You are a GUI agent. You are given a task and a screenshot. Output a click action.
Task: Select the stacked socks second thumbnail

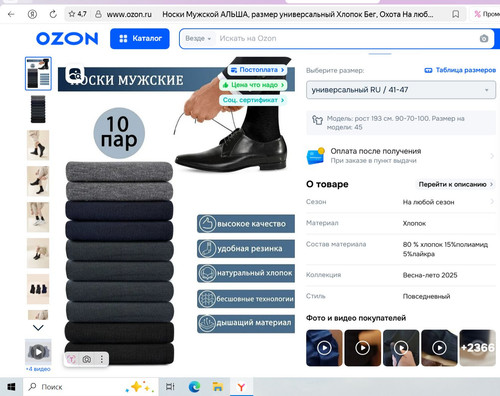coord(38,109)
